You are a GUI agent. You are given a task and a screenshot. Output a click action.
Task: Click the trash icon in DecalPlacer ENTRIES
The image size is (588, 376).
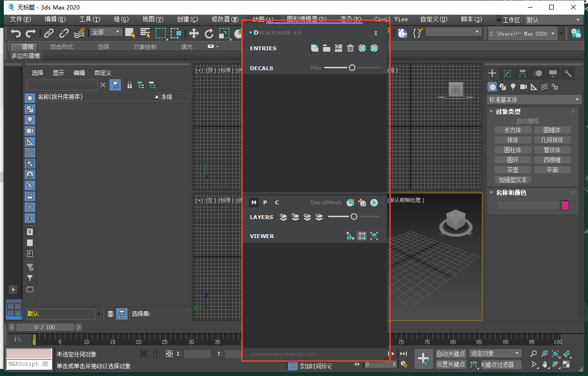pyautogui.click(x=350, y=48)
